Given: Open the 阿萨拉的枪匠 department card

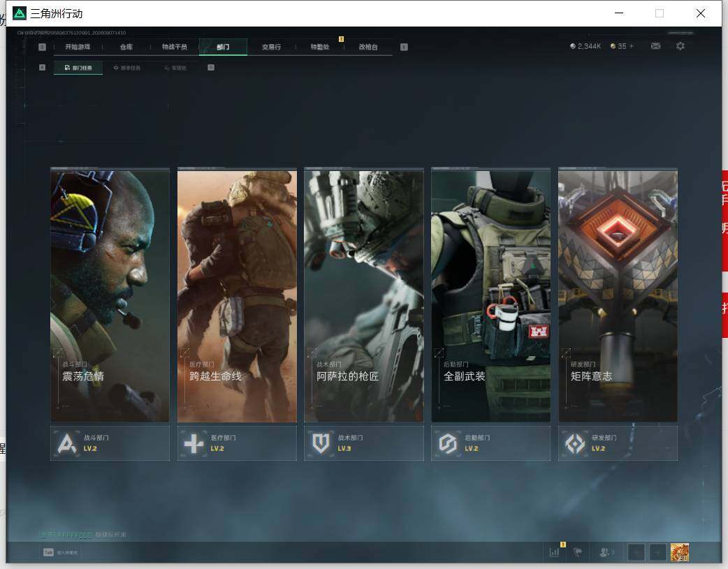Looking at the screenshot, I should pos(364,295).
